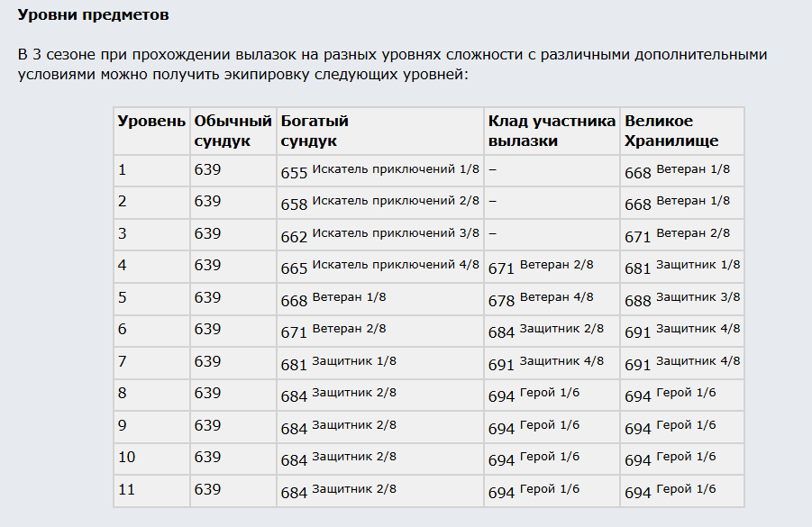Click the "662 Искатель приключений 3/8" cell
The height and width of the screenshot is (527, 812).
379,235
